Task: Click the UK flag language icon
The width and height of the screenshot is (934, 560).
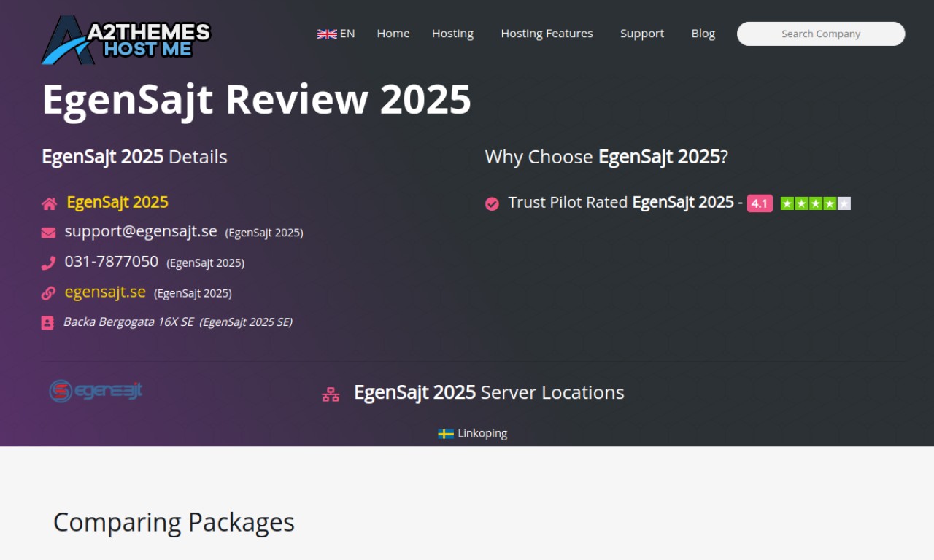Action: 327,34
